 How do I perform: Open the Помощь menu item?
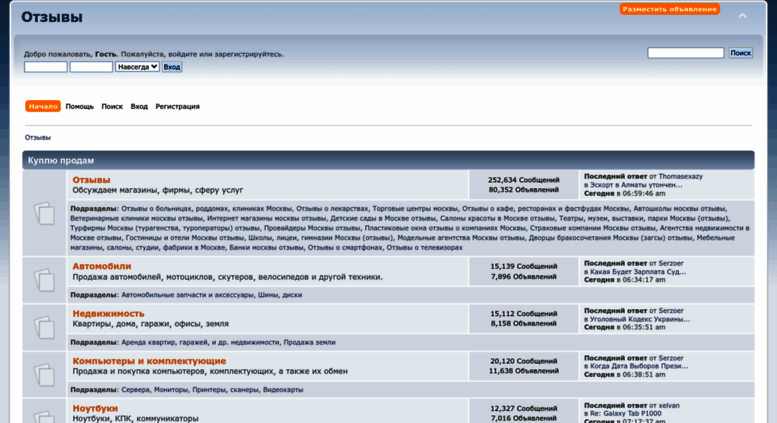pos(79,106)
